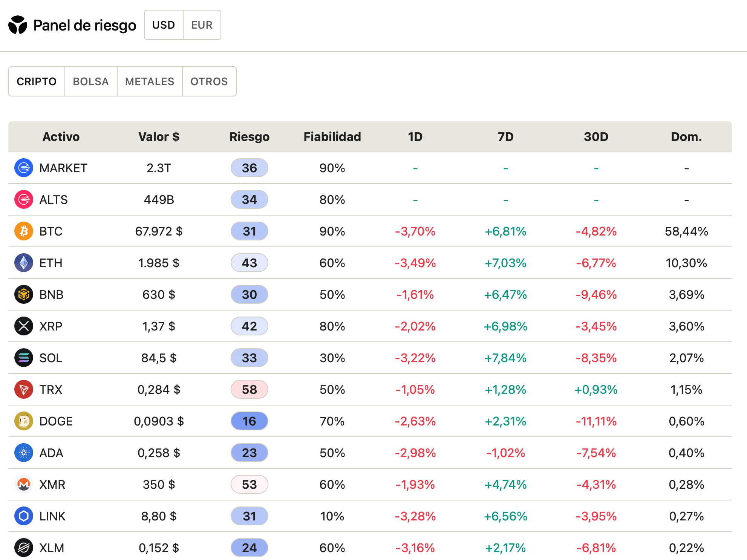
Task: Open the BOLSA tab
Action: tap(91, 81)
